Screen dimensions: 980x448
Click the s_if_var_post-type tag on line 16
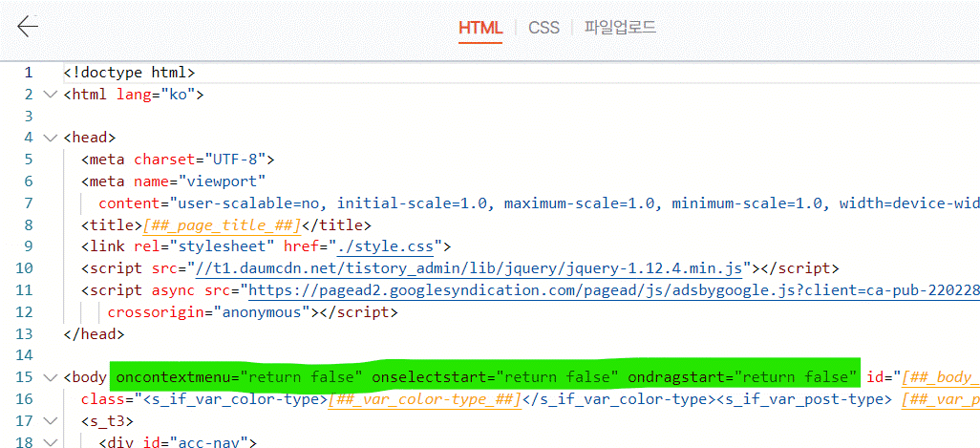click(806, 399)
